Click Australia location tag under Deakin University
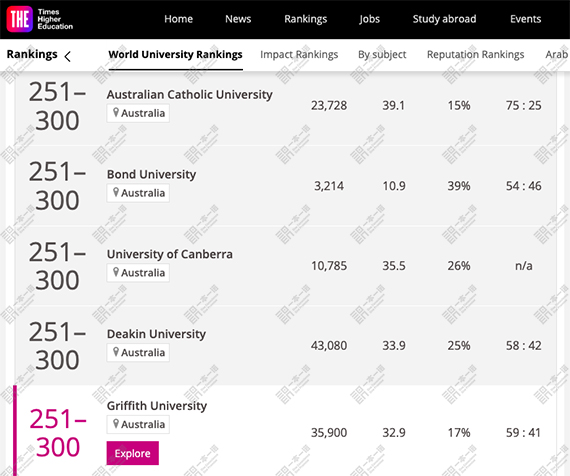570x476 pixels. pos(138,353)
